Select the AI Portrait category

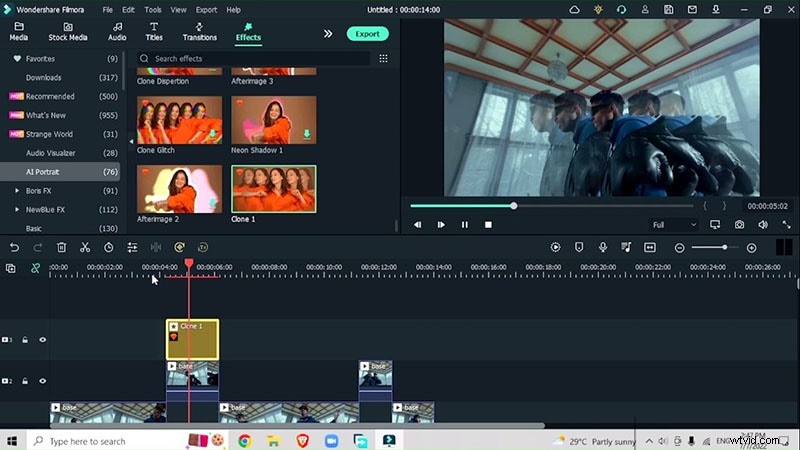click(60, 172)
